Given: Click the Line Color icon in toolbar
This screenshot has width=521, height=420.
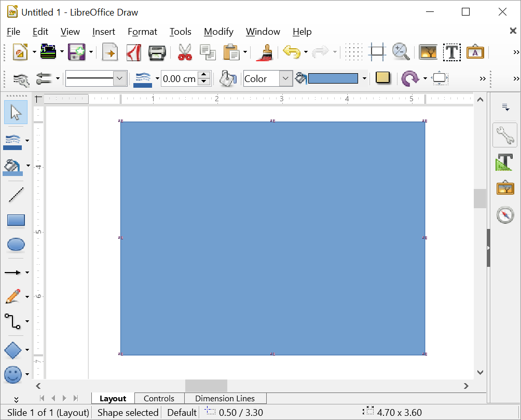Looking at the screenshot, I should pos(143,80).
